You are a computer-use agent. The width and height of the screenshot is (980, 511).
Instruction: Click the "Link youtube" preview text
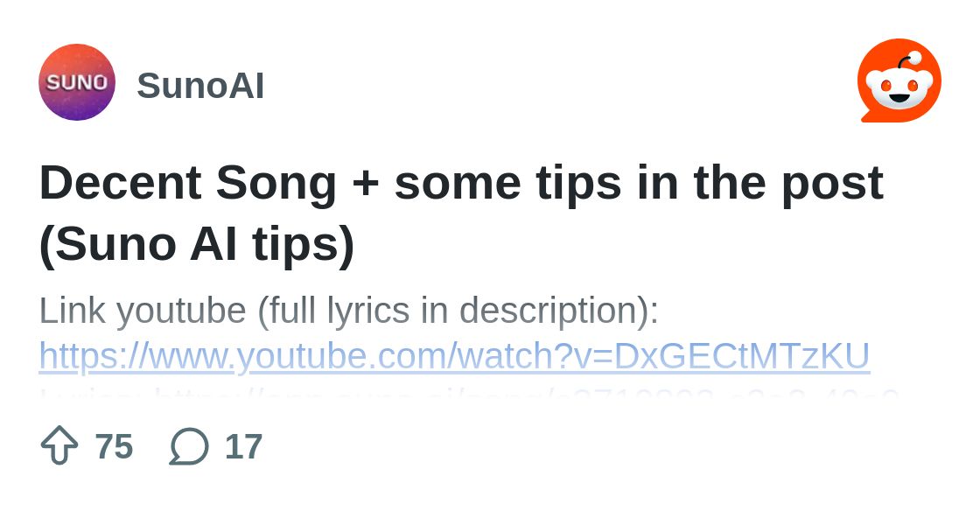(x=143, y=311)
